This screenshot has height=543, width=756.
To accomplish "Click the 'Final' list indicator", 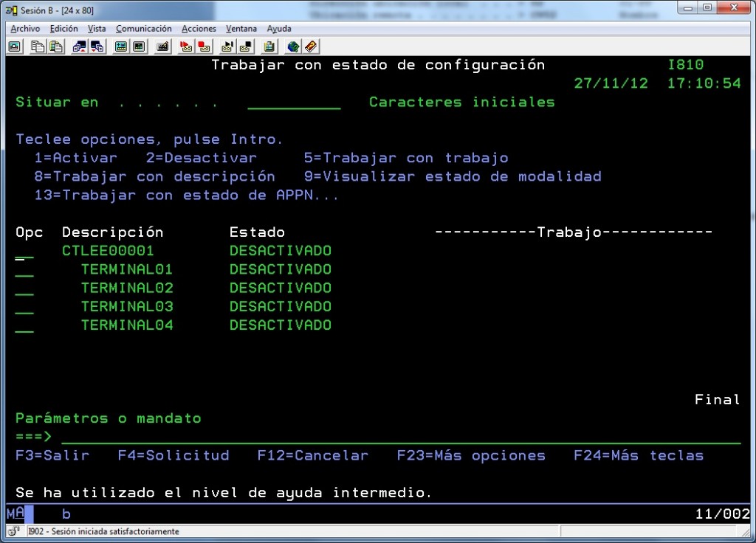I will (x=718, y=399).
